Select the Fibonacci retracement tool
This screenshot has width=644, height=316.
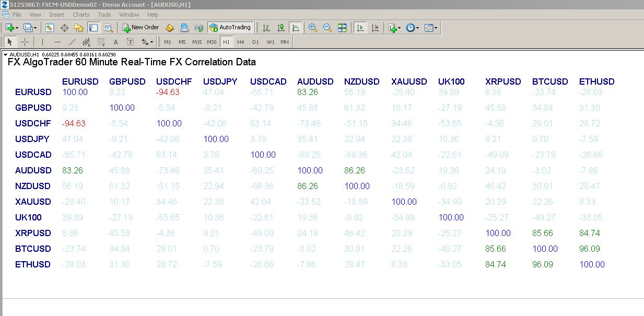101,42
